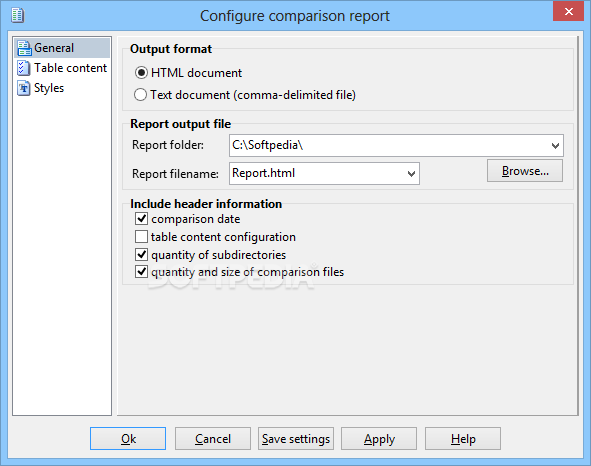
Task: Click the dialog title bar document icon
Action: coord(17,15)
